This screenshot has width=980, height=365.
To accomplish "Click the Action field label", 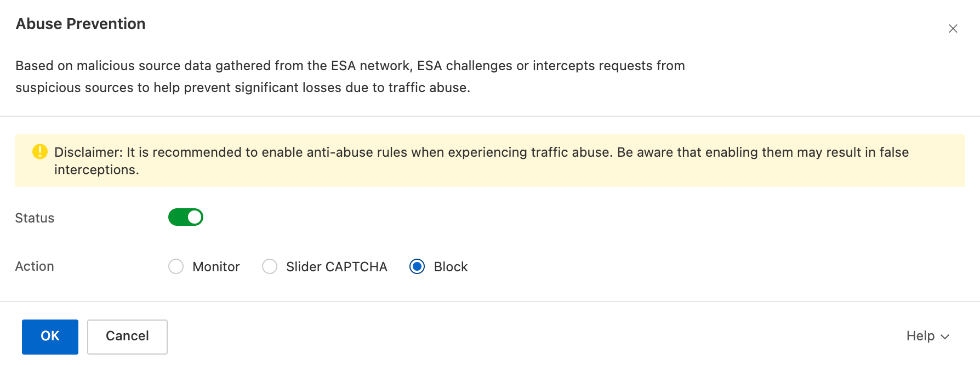I will [x=35, y=266].
